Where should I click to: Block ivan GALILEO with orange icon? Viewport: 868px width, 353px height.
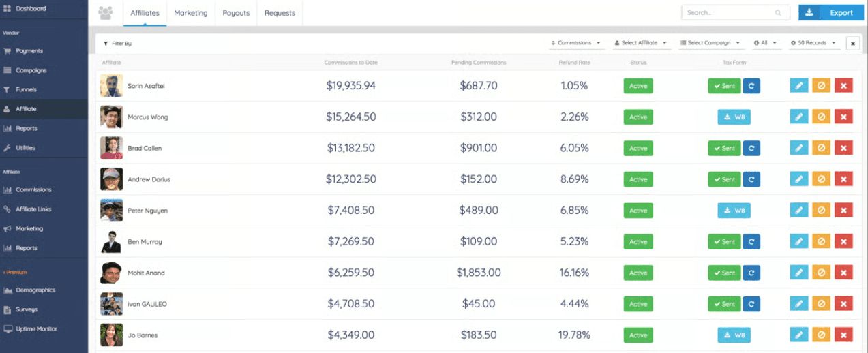821,304
